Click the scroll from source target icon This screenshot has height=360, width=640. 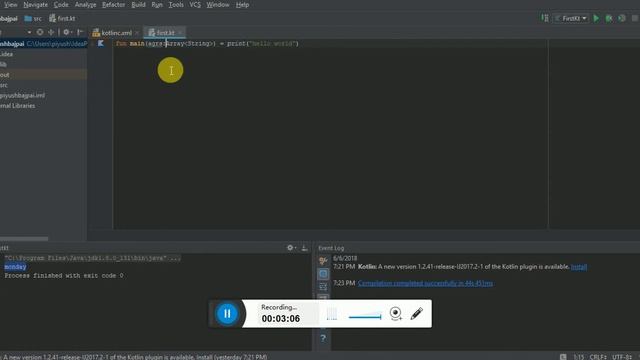(40, 32)
